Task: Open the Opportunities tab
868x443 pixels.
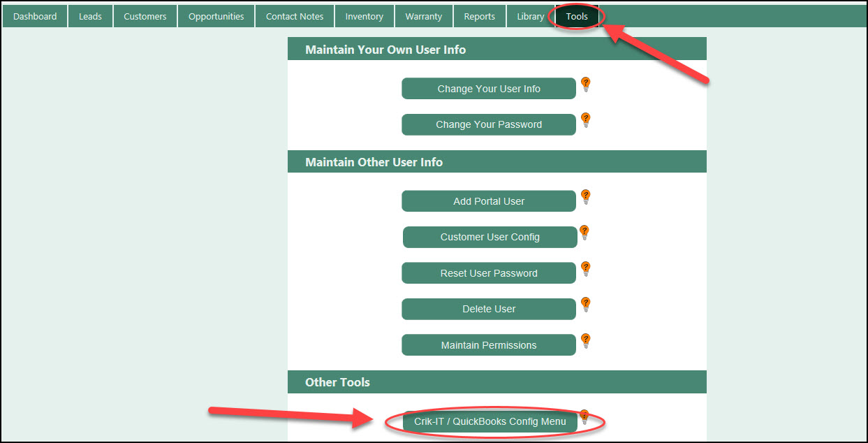Action: tap(216, 16)
